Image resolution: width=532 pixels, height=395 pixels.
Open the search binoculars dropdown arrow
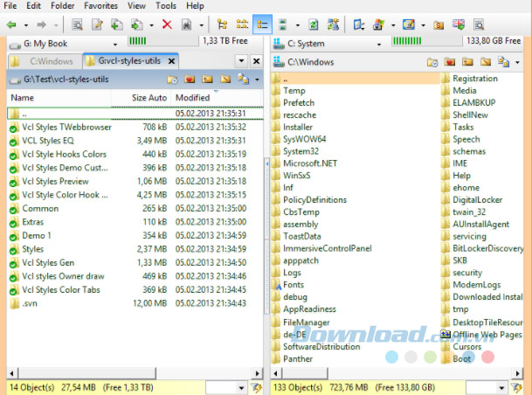[201, 25]
